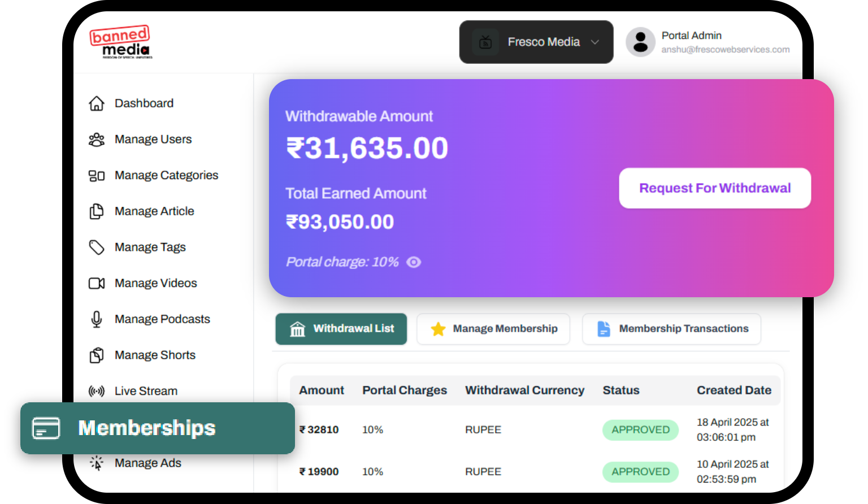Screen dimensions: 868x504
Task: Click the Portal Admin profile avatar
Action: click(x=640, y=42)
